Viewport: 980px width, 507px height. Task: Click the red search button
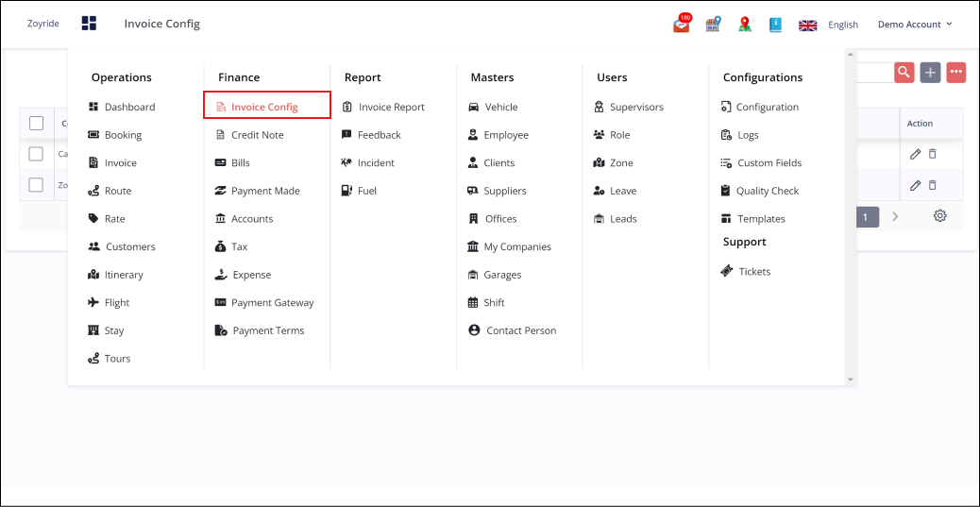904,73
